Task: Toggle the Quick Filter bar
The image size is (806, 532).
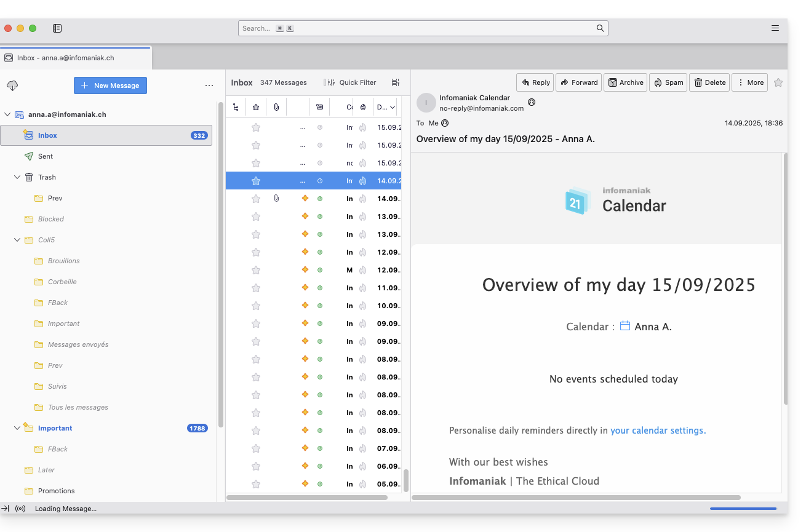Action: coord(351,82)
